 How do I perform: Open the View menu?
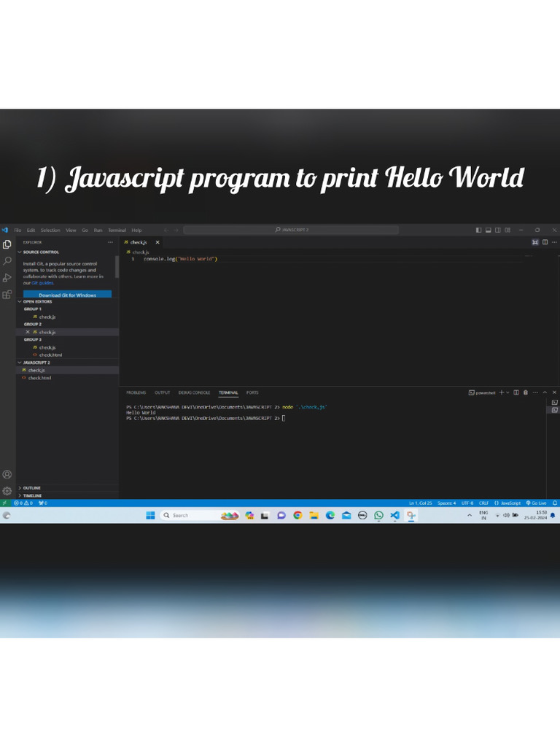pyautogui.click(x=71, y=230)
